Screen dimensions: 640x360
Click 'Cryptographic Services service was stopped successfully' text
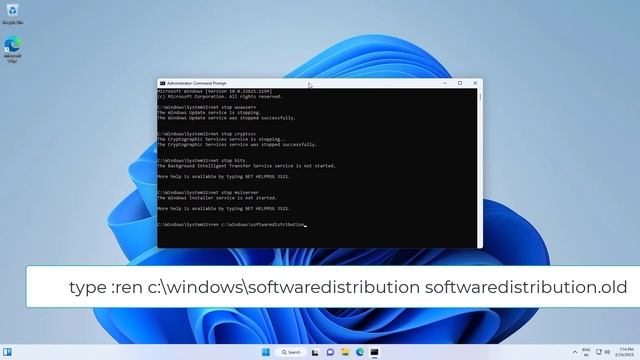click(237, 144)
